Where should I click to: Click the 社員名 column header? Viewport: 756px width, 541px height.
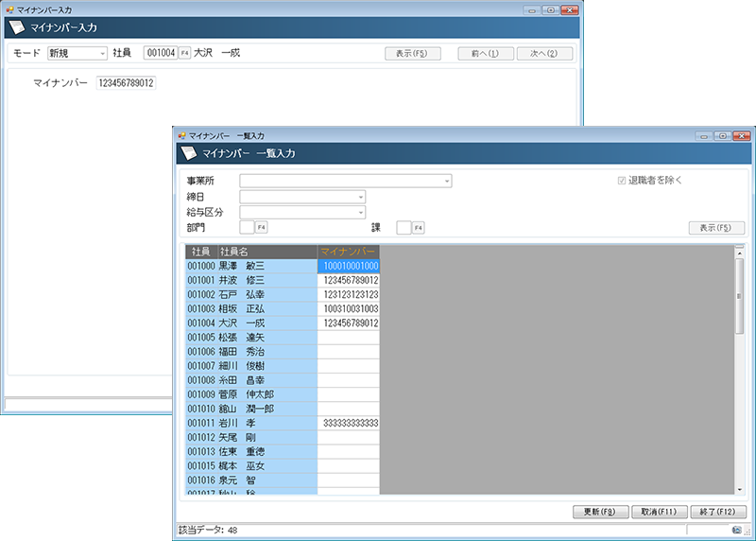(266, 252)
